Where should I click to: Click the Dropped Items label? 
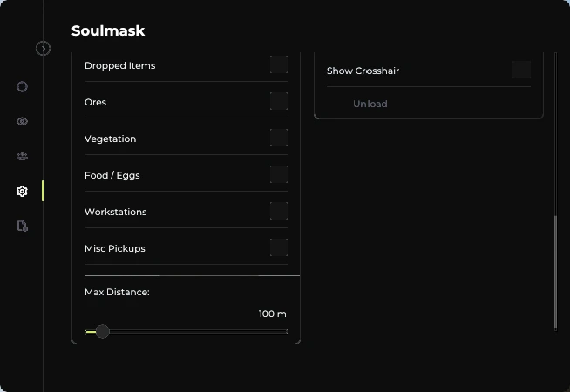[x=120, y=65]
